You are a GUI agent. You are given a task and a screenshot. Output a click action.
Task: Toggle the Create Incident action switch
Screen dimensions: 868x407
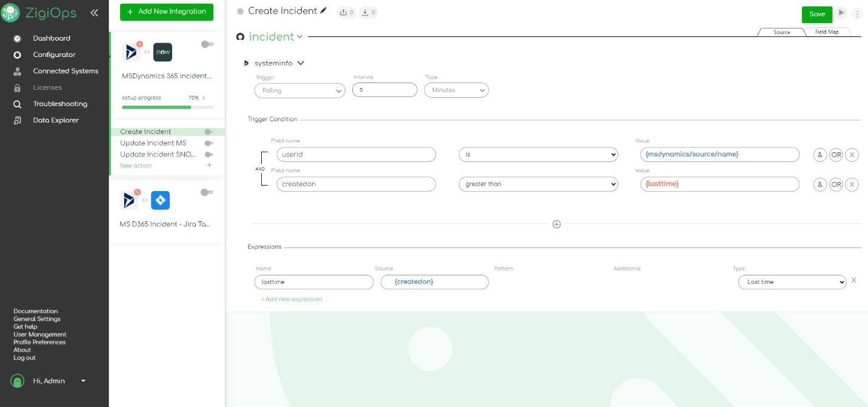pyautogui.click(x=209, y=132)
